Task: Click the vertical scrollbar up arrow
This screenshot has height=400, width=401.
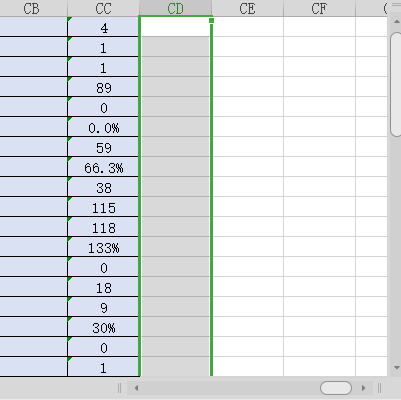Action: 397,22
